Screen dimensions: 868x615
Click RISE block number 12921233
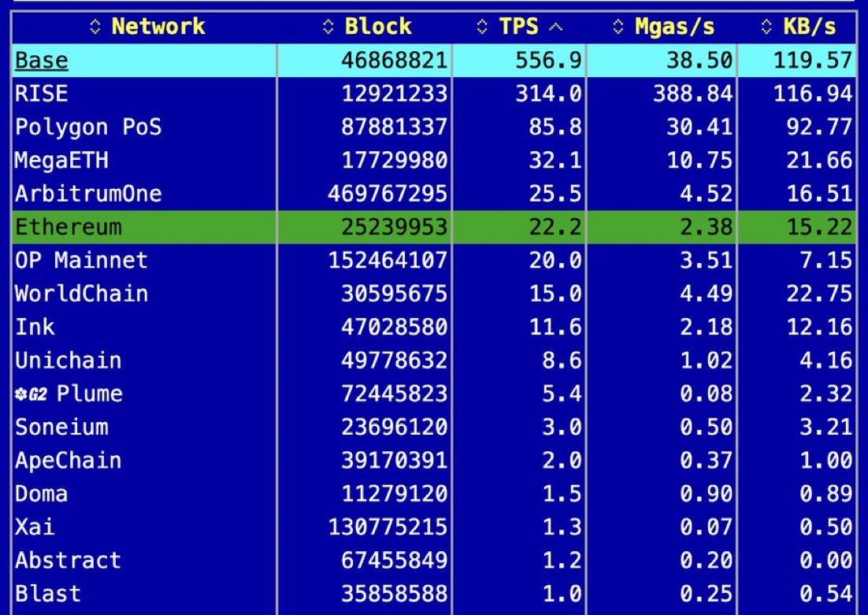(x=394, y=94)
